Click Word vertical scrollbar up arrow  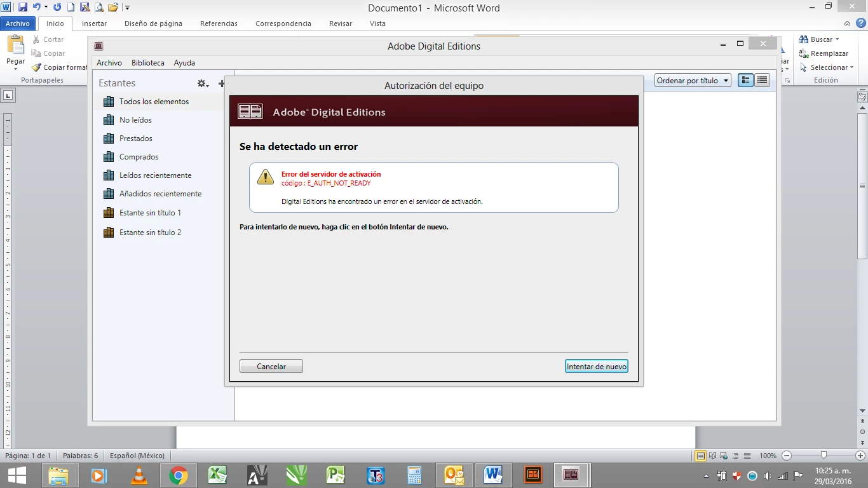tap(862, 108)
